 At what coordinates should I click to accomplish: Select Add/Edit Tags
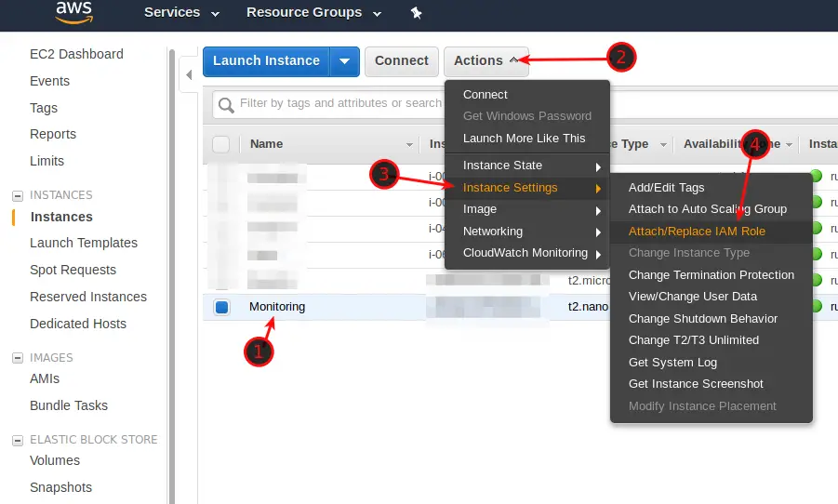(x=711, y=188)
